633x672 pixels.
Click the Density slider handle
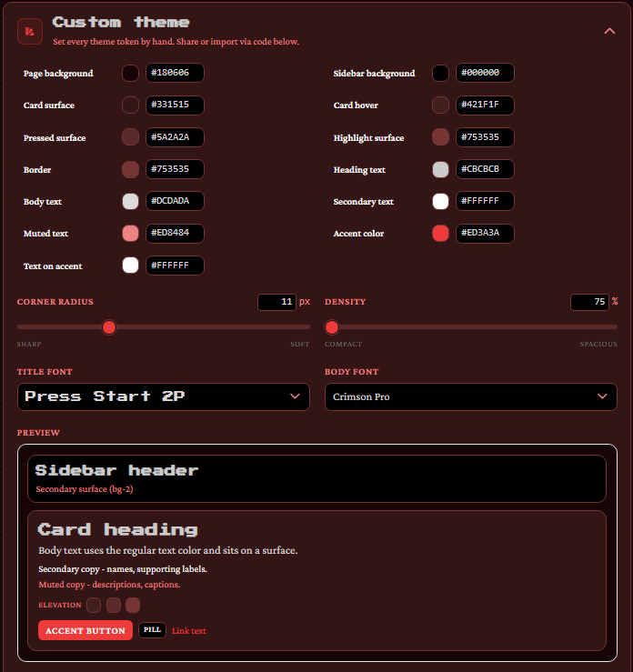(332, 327)
